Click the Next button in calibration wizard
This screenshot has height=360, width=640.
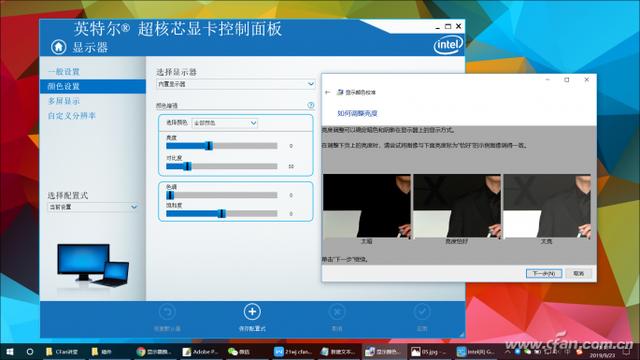pyautogui.click(x=544, y=273)
